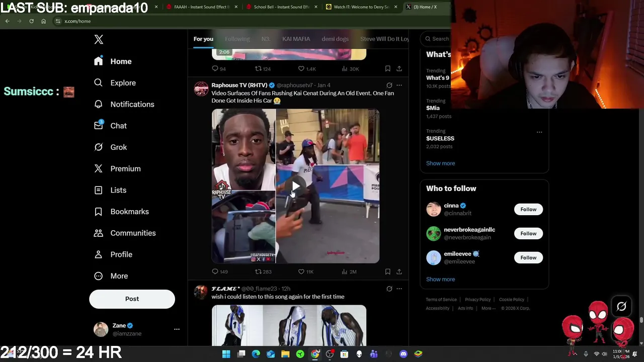Open more options on FLAME post
The height and width of the screenshot is (362, 644).
point(399,289)
